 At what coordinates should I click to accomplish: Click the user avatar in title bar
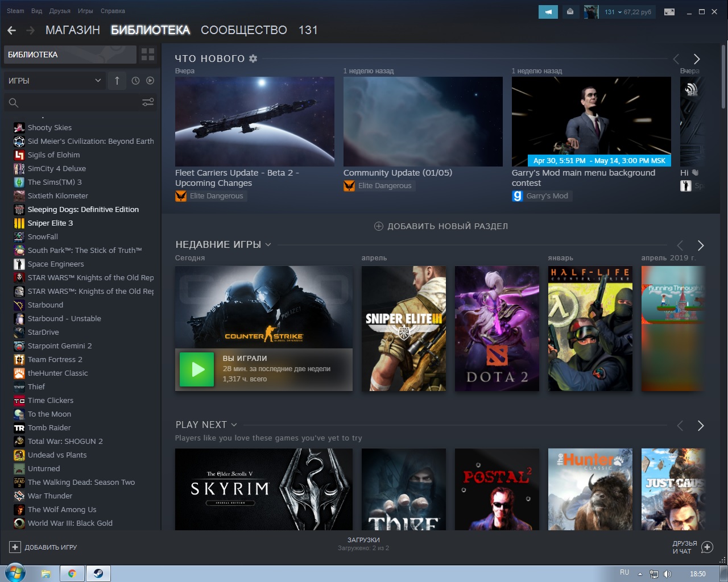coord(591,12)
